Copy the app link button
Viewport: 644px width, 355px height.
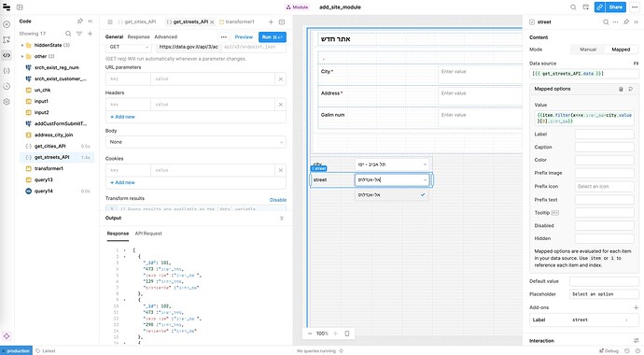click(x=599, y=7)
